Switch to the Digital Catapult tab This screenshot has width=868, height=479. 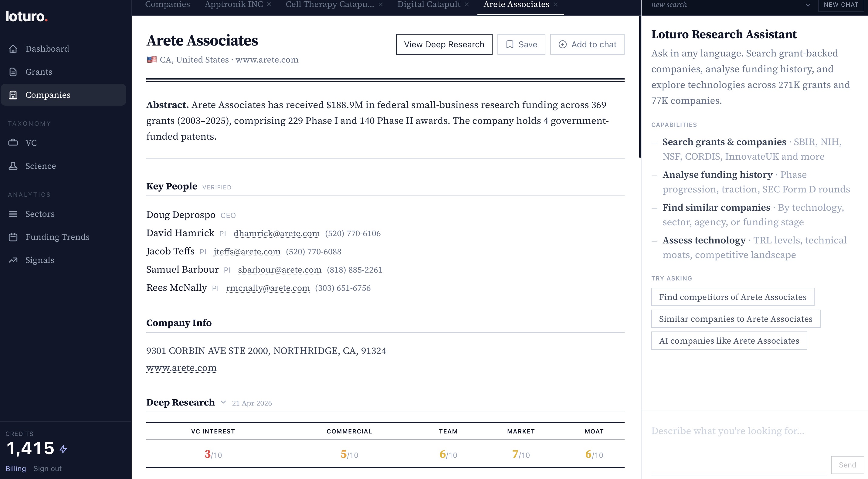429,4
